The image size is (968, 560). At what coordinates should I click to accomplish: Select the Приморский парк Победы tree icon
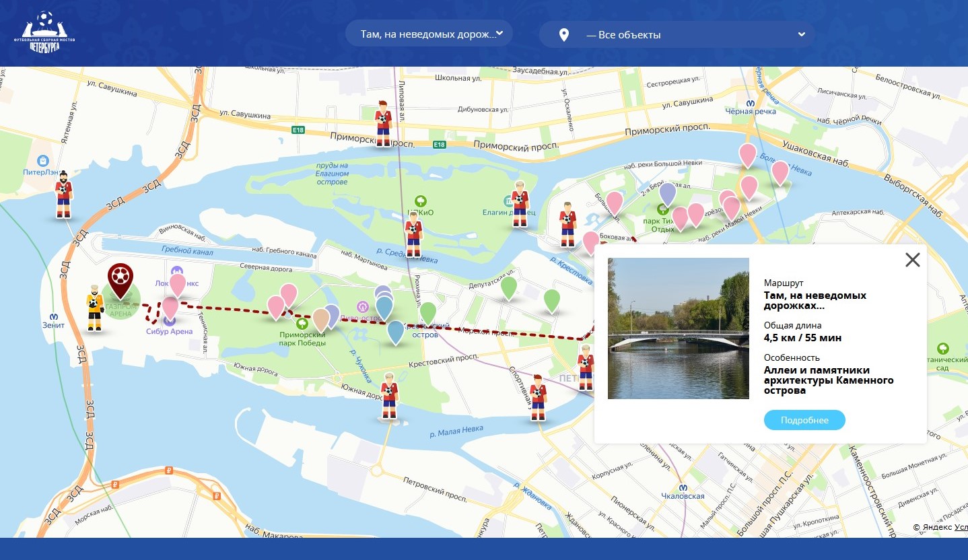point(302,323)
